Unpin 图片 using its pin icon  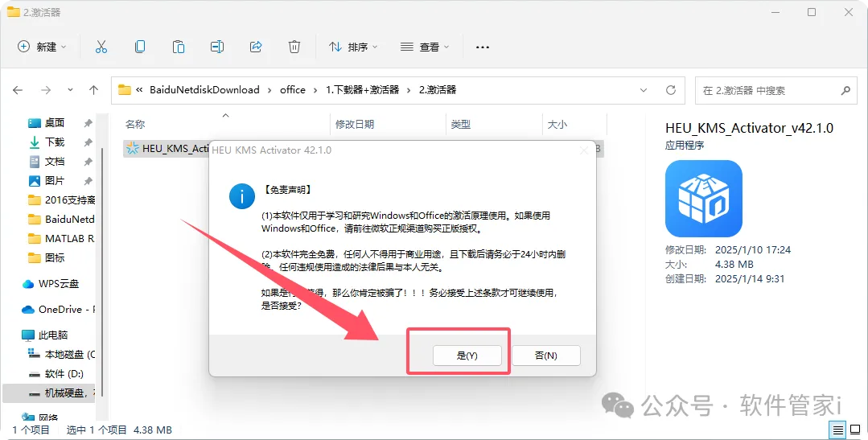pos(88,182)
